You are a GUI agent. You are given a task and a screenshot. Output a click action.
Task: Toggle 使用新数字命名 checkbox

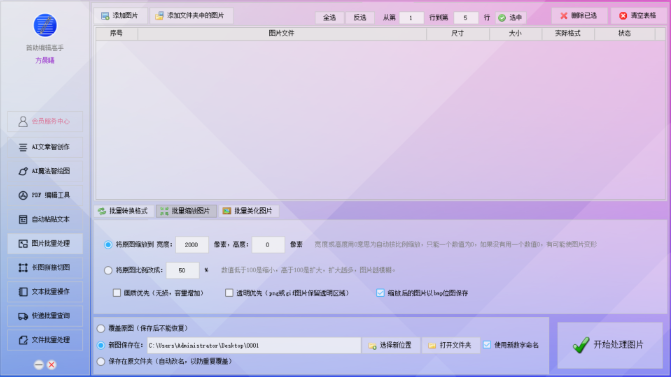pos(487,345)
